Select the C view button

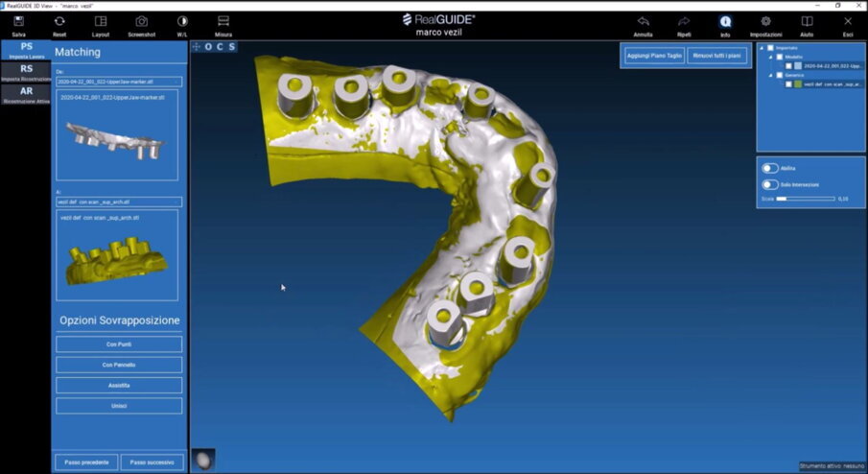[x=220, y=47]
